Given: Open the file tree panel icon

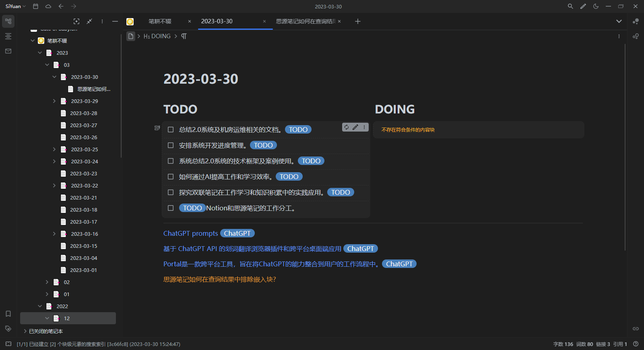Looking at the screenshot, I should pos(8,21).
